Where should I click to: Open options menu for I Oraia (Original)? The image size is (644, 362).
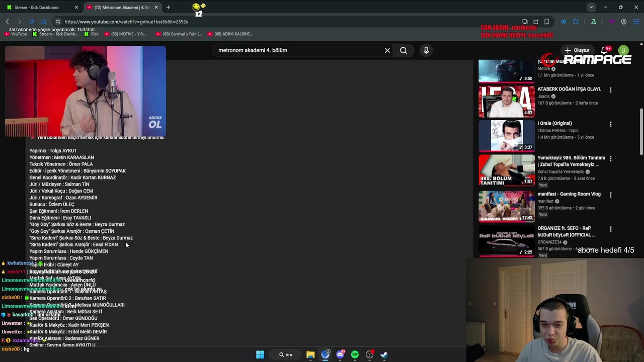coord(611,124)
